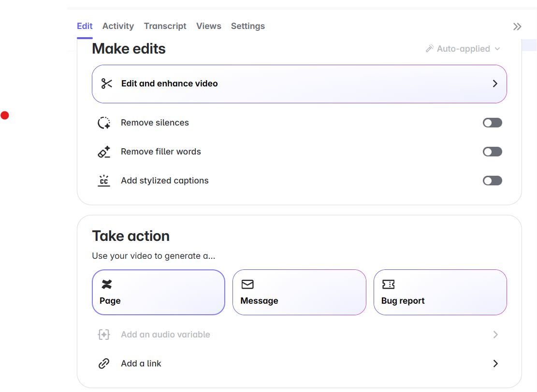537x392 pixels.
Task: Click the Confluence icon on the Page card
Action: point(106,284)
